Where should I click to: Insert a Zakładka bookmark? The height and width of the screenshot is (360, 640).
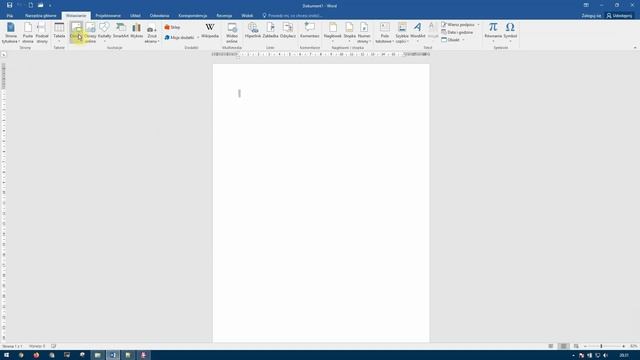(270, 31)
